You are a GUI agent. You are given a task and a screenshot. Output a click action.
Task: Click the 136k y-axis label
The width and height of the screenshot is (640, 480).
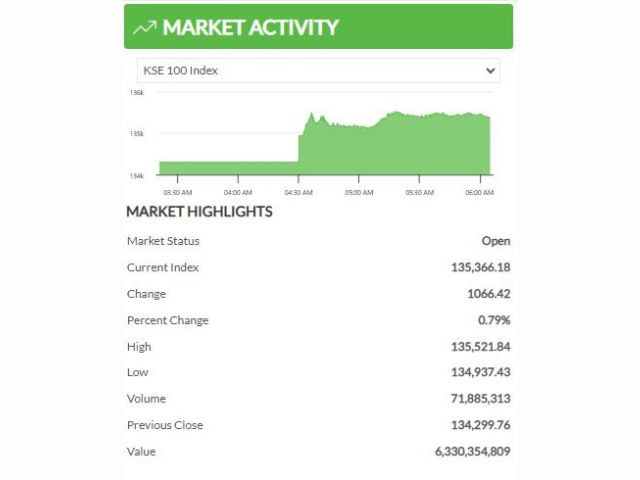pyautogui.click(x=137, y=93)
